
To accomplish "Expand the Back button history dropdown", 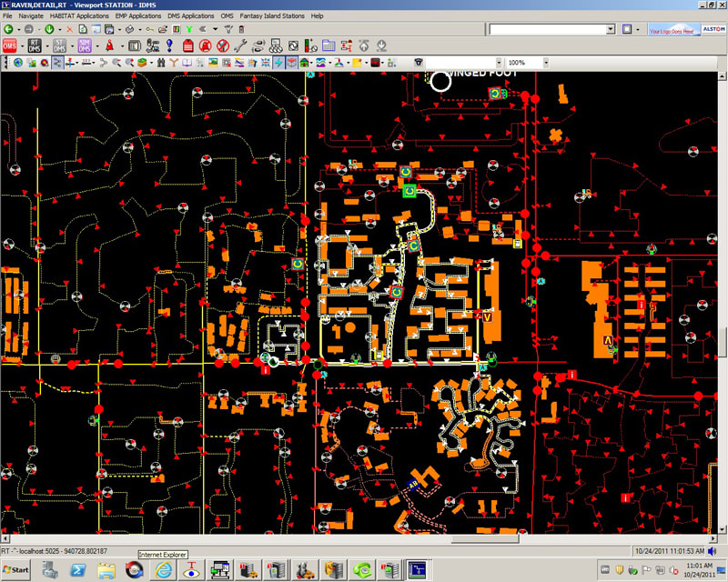I will pyautogui.click(x=18, y=29).
